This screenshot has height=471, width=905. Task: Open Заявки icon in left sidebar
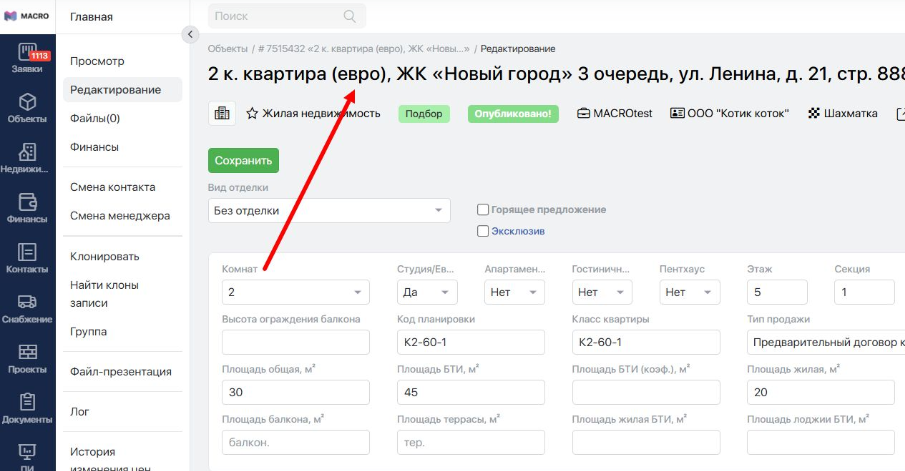pos(27,55)
